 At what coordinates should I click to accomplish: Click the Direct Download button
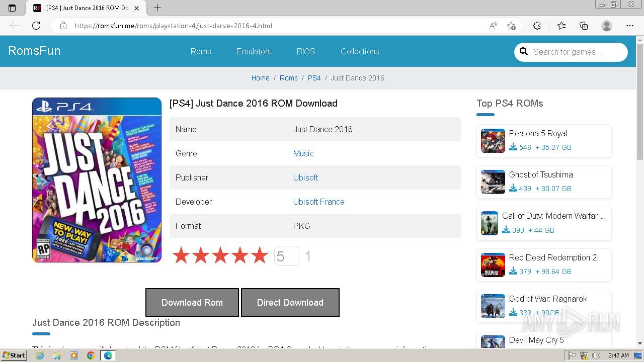(x=290, y=302)
